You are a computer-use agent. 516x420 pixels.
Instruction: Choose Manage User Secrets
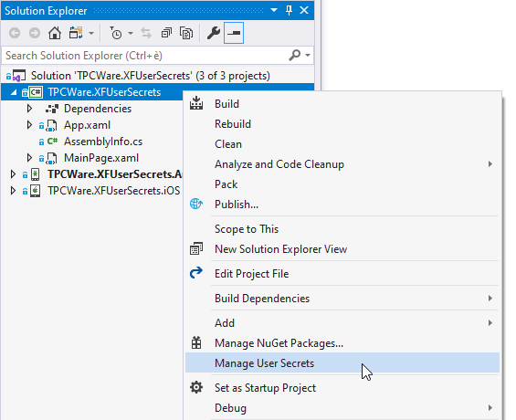pos(342,363)
